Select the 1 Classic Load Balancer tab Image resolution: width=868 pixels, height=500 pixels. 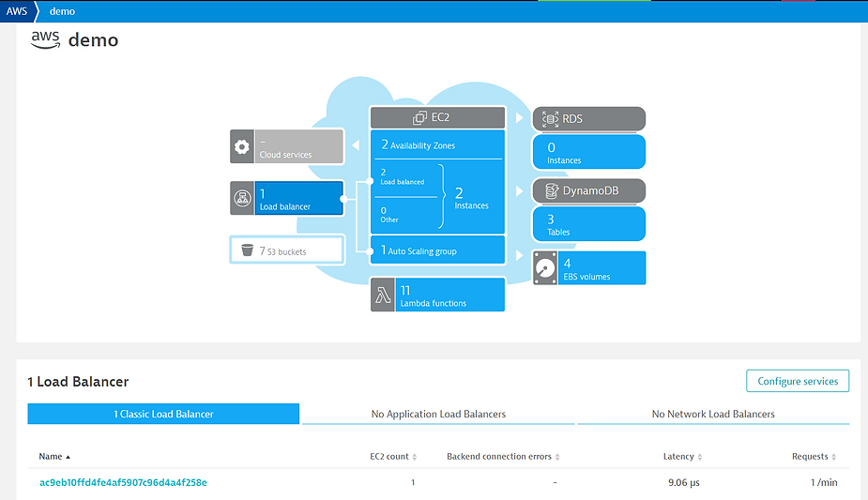[163, 414]
